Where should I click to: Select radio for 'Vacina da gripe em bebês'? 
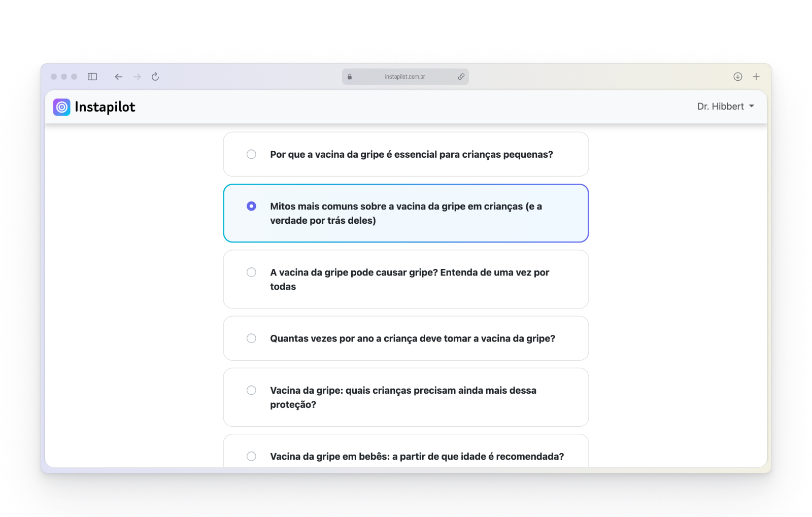click(x=251, y=456)
